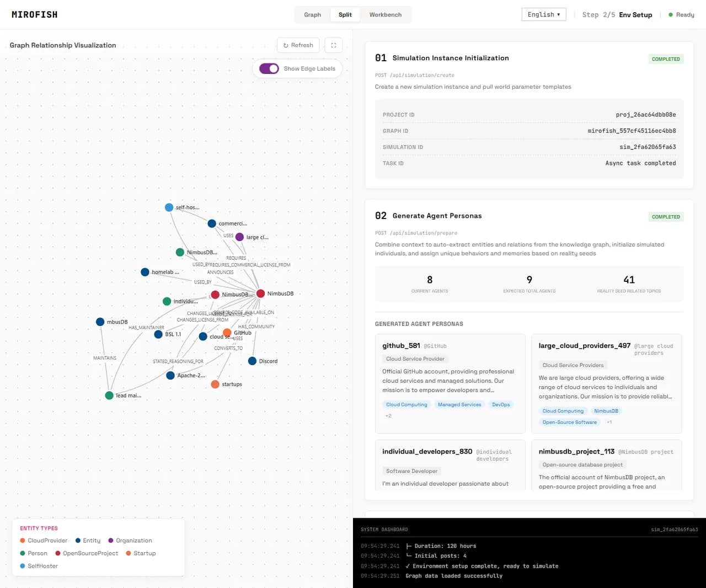This screenshot has height=588, width=706.
Task: Click the 8 current agents stat
Action: [430, 284]
